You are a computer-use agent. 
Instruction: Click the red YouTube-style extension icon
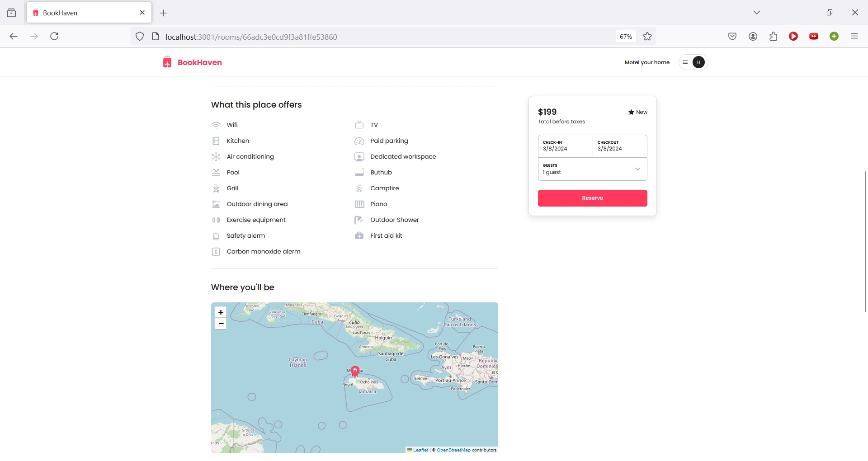(814, 37)
